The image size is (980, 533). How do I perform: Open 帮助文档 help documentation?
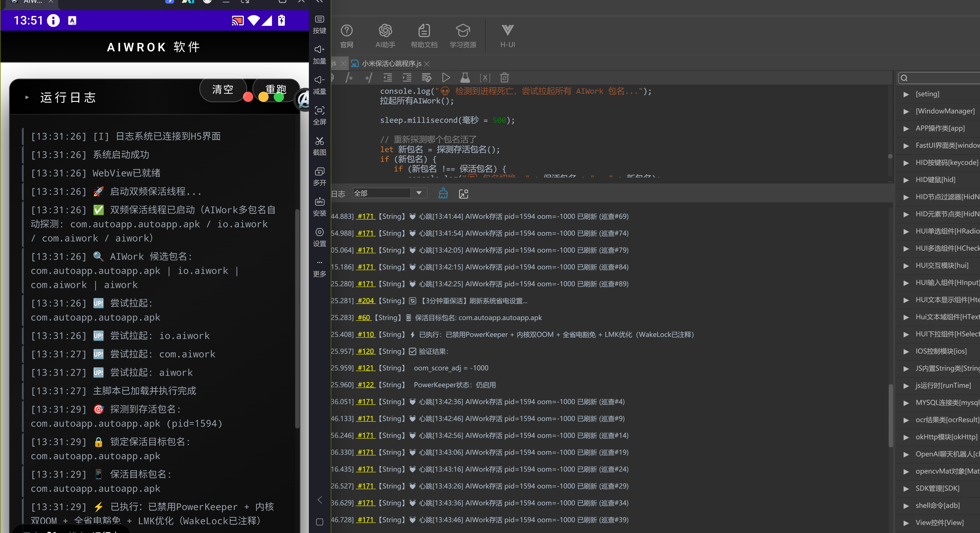click(424, 36)
